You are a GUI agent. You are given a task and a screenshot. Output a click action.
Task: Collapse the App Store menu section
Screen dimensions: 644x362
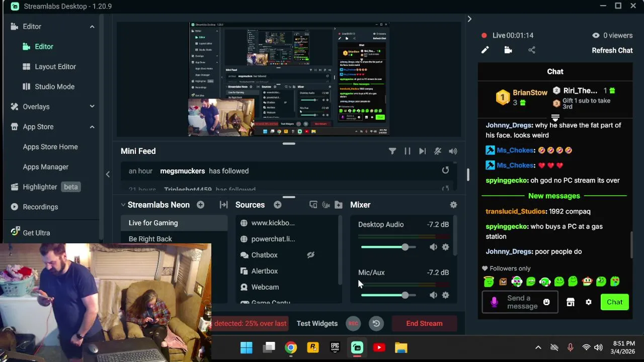click(x=92, y=127)
